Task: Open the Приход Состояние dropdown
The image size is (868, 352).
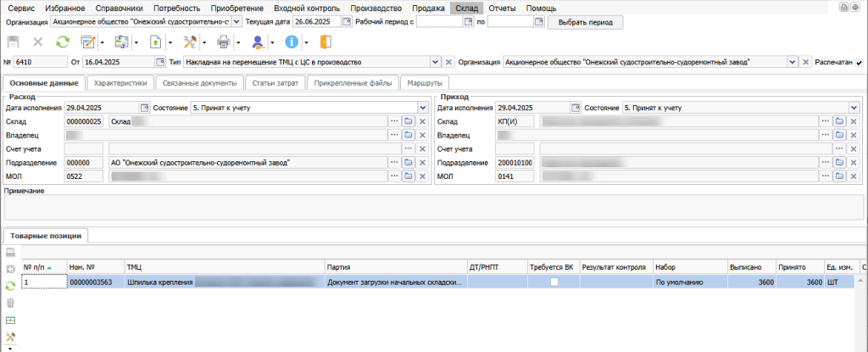Action: 854,108
